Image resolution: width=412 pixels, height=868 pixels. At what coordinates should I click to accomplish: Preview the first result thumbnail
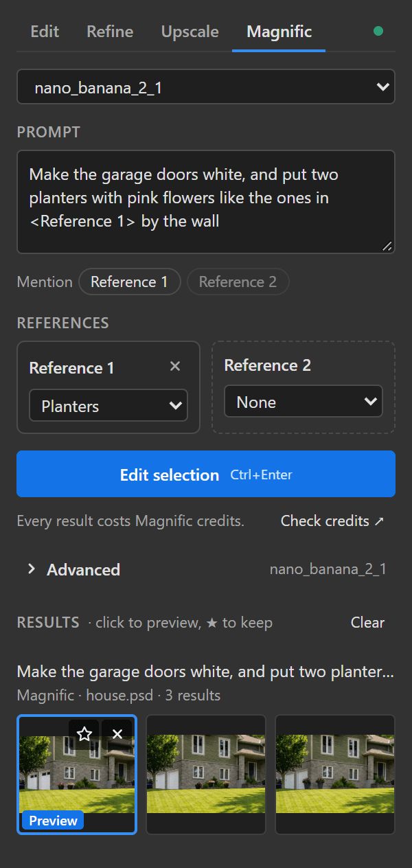click(x=77, y=775)
